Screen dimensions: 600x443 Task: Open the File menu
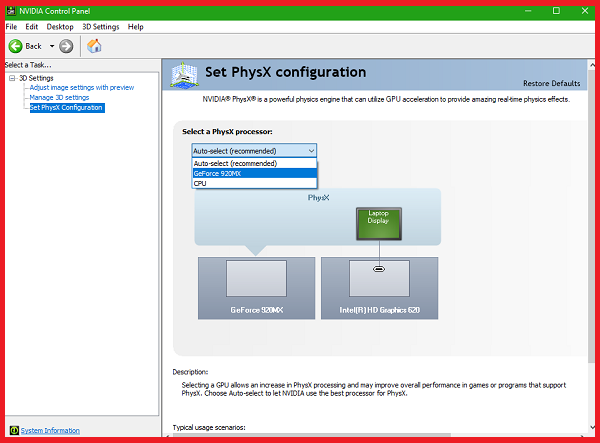[x=11, y=27]
